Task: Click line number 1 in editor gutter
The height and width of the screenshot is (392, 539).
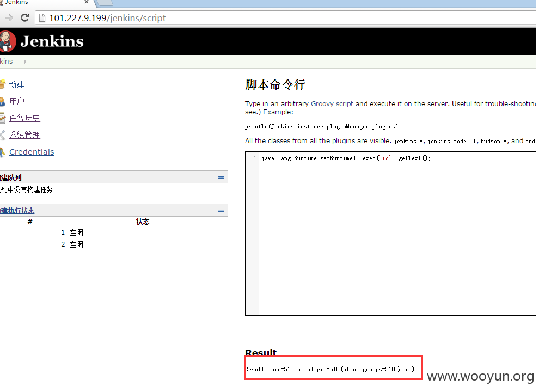Action: [255, 158]
